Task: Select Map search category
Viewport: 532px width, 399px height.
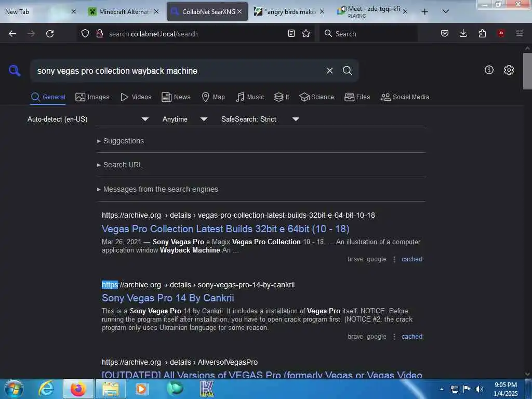Action: [213, 97]
